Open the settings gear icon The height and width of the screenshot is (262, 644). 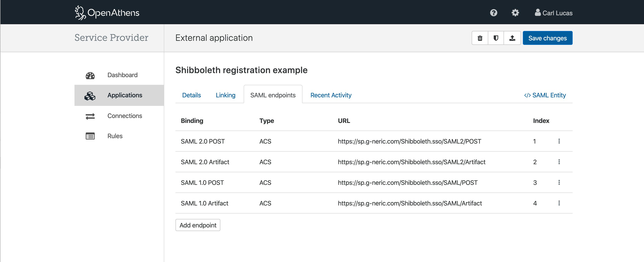[515, 13]
